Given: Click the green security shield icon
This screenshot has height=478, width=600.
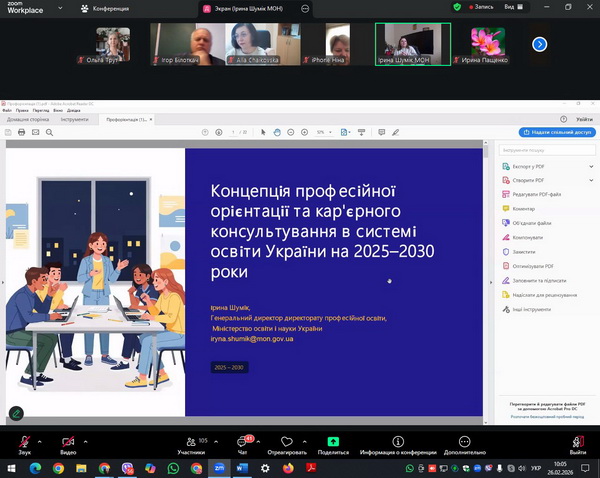Looking at the screenshot, I should coord(458,7).
